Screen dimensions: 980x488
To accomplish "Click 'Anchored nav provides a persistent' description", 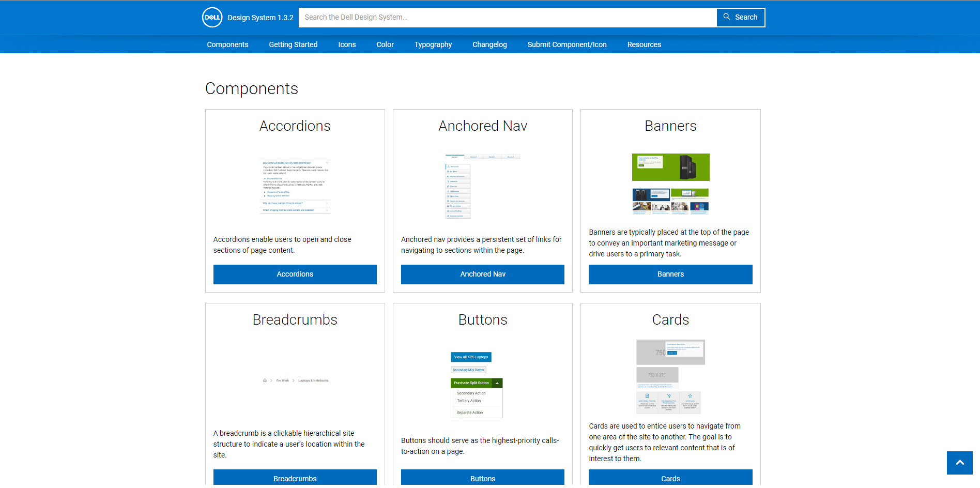I will (x=481, y=245).
